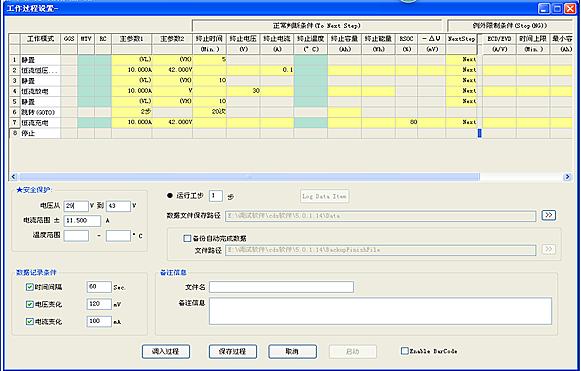
Task: Click the 停止 work mode cell in row 8
Action: (40, 133)
